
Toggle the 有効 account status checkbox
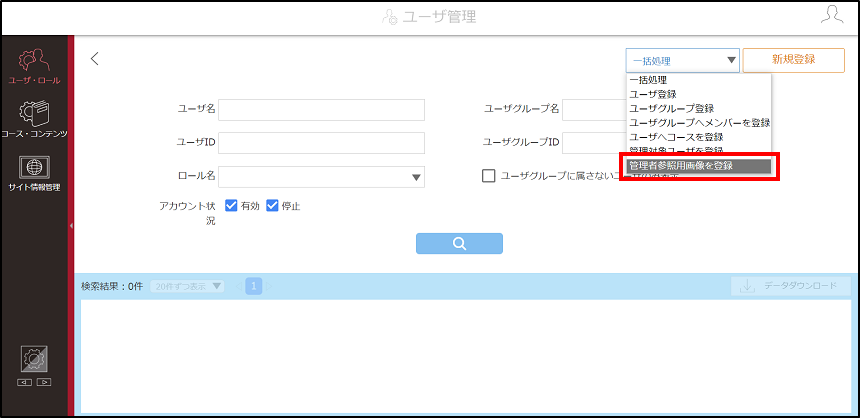tap(231, 206)
